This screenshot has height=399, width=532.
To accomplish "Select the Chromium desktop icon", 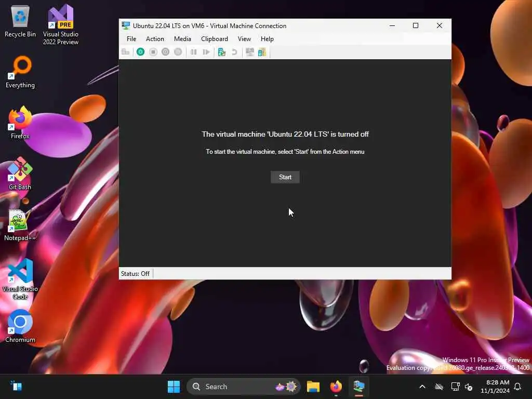I will 20,326.
